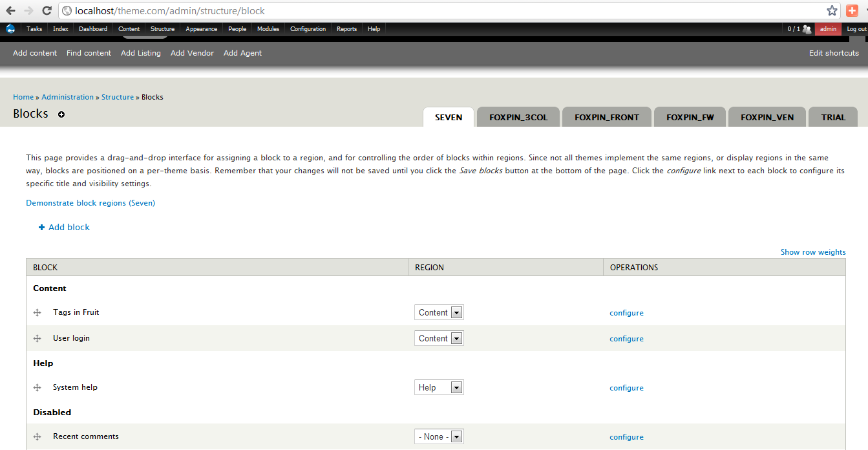The height and width of the screenshot is (450, 868).
Task: Click the drag handle for Tags in Fruit
Action: tap(37, 313)
